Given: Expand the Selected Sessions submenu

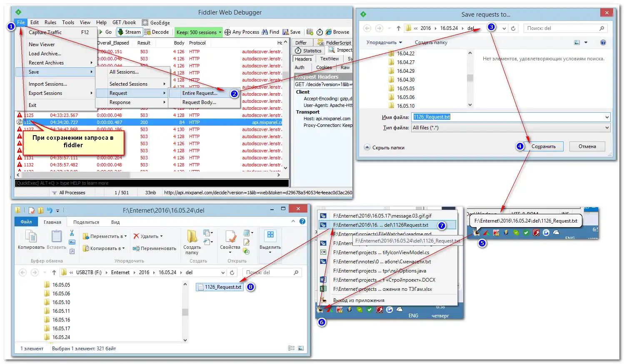Looking at the screenshot, I should (132, 84).
